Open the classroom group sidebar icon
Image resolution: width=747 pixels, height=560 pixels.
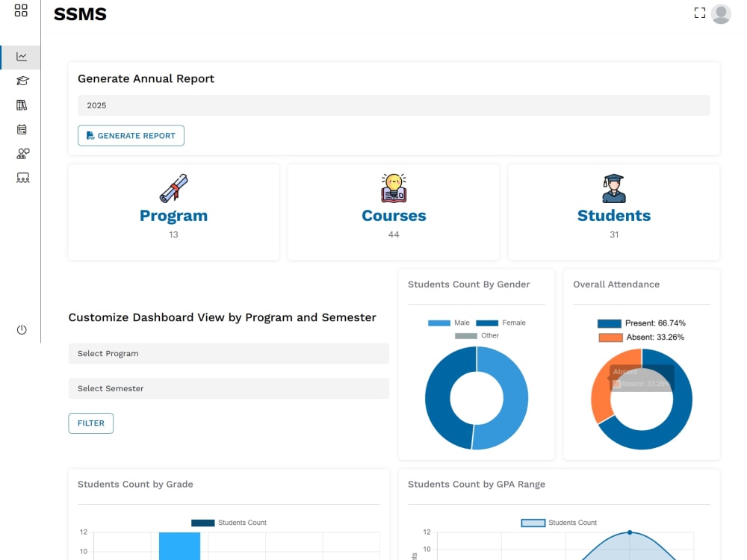pos(23,178)
